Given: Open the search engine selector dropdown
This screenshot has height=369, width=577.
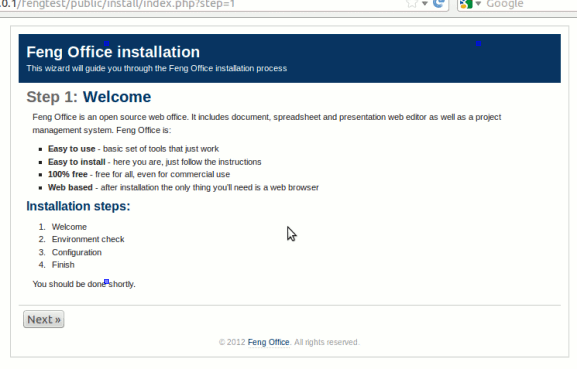Looking at the screenshot, I should pos(478,4).
